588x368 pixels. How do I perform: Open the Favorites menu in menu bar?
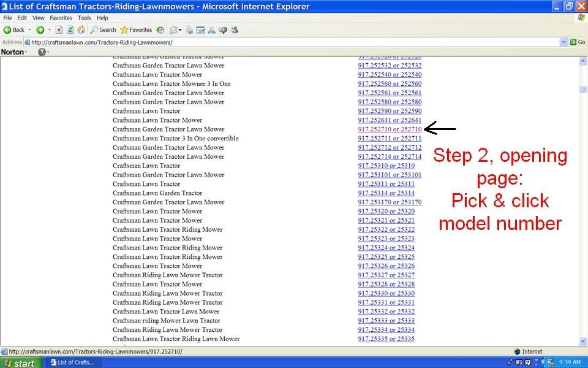(x=61, y=18)
